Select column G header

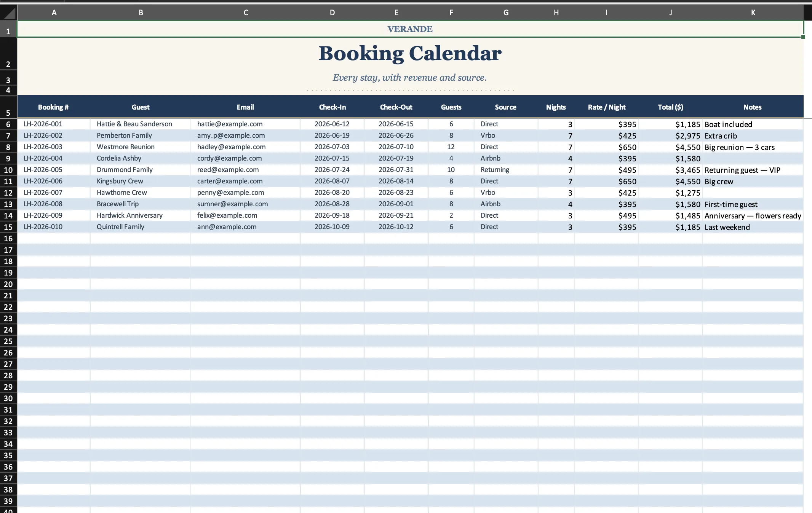point(506,13)
